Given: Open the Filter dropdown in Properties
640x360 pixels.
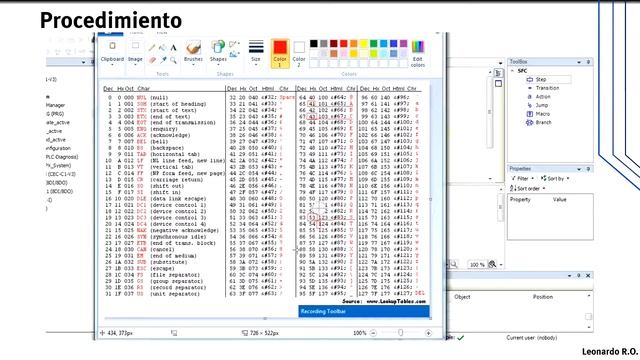Looking at the screenshot, I should [x=522, y=178].
